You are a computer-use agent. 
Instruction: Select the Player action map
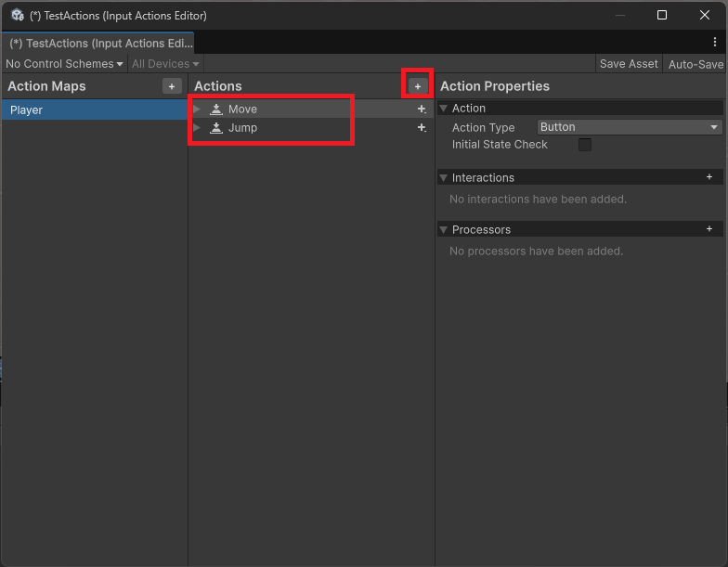[x=94, y=110]
